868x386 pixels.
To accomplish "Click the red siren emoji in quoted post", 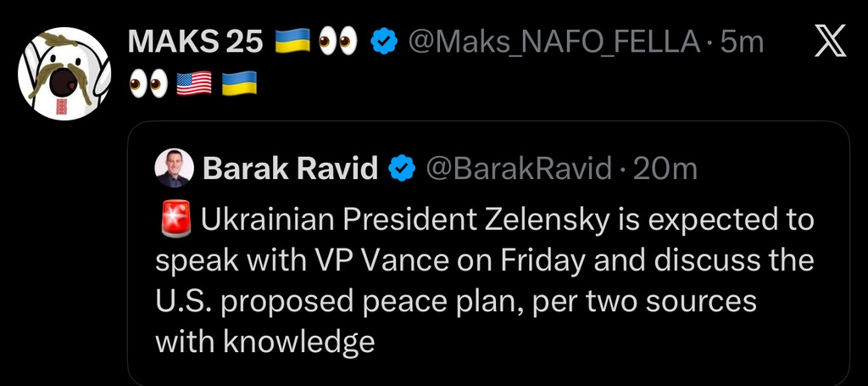I will pyautogui.click(x=175, y=220).
